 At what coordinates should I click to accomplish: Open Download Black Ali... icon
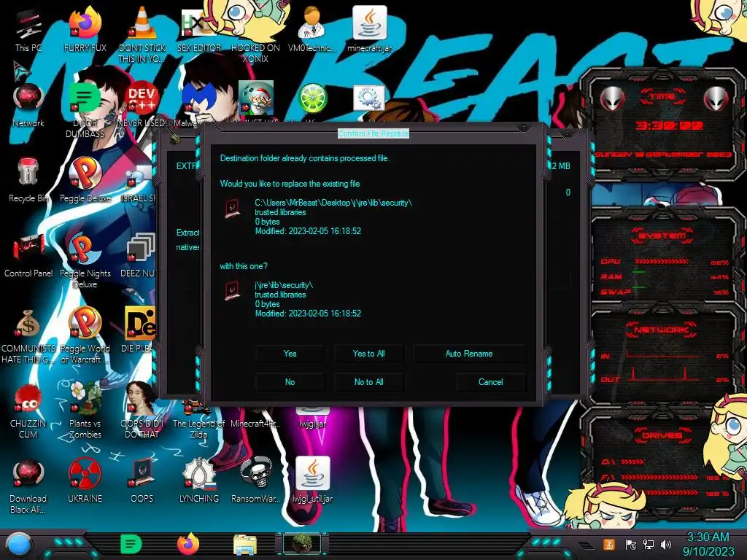click(28, 486)
